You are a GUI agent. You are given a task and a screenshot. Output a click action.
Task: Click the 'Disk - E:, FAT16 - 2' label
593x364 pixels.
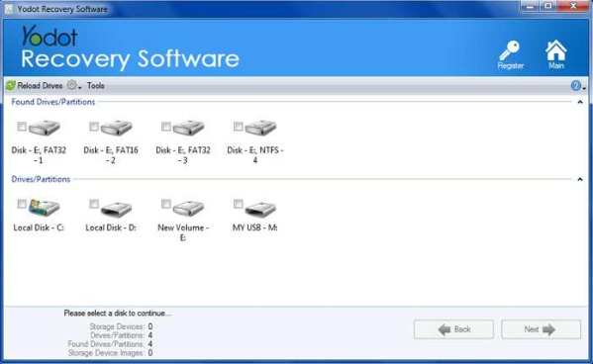[x=111, y=155]
